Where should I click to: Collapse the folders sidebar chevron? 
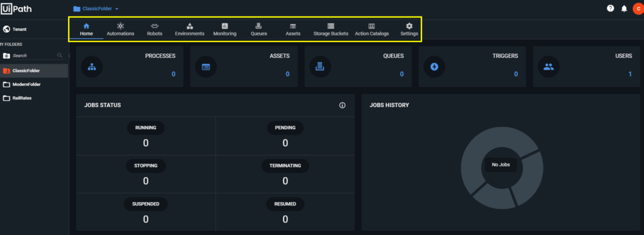(x=69, y=55)
